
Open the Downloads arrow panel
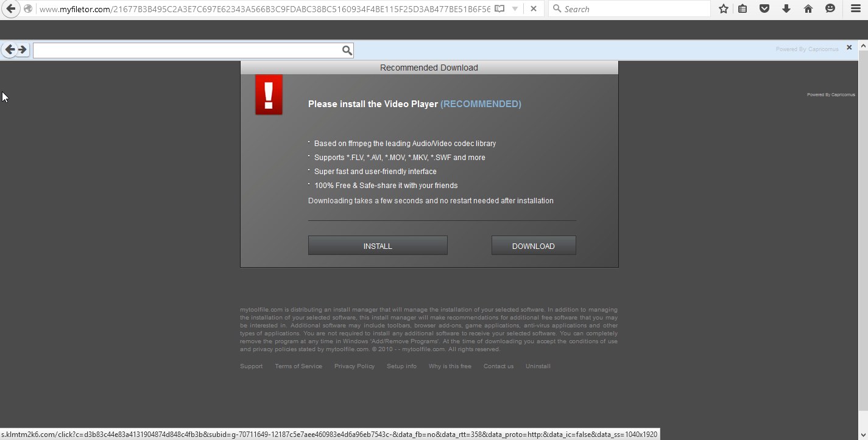coord(786,9)
